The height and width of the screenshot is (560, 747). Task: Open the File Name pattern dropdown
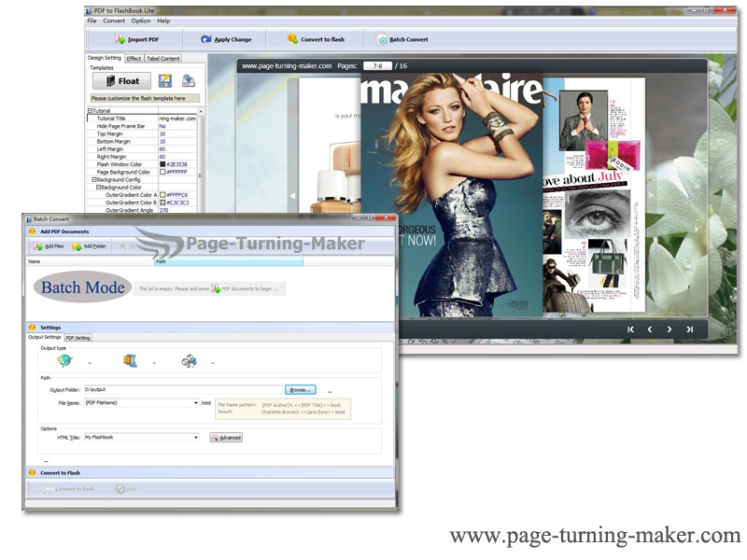tap(196, 403)
